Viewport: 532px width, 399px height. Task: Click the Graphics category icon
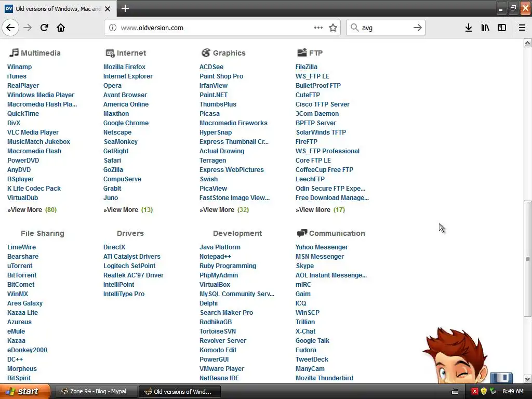tap(206, 52)
